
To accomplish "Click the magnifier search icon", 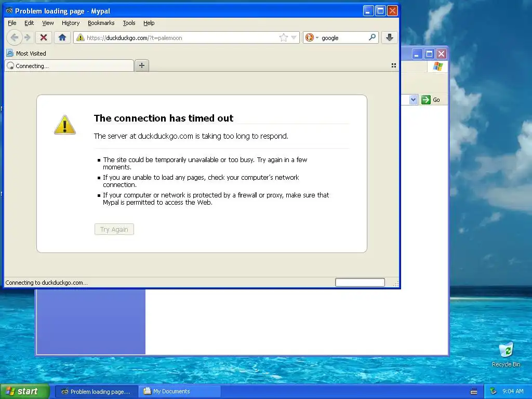I will point(372,37).
